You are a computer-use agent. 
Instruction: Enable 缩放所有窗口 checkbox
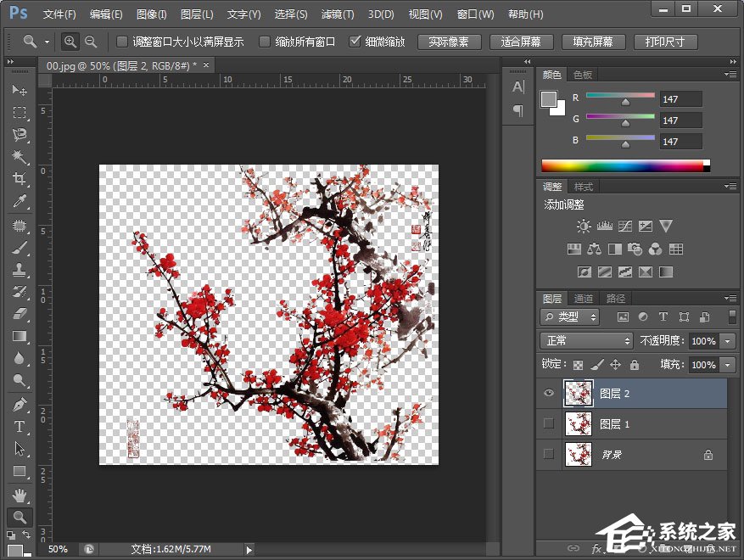[265, 42]
